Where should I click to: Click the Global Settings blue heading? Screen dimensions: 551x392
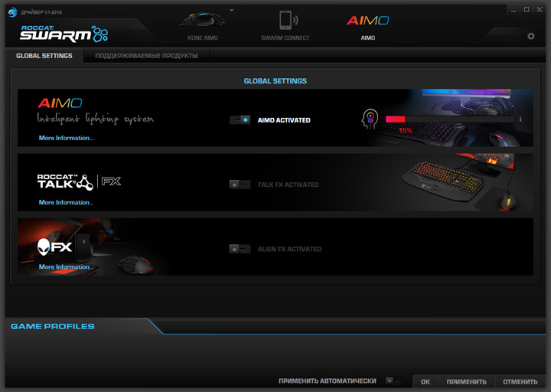[x=275, y=81]
